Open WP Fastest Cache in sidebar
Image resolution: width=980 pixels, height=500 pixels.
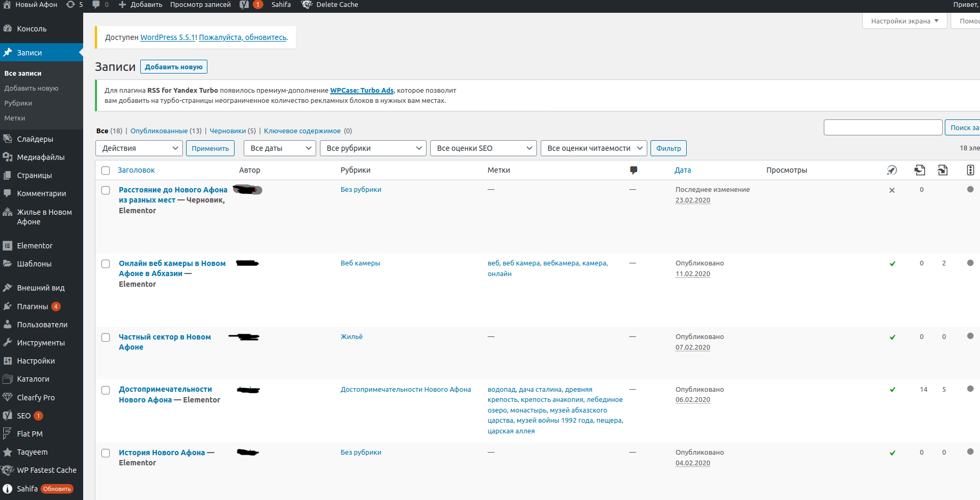(x=46, y=470)
